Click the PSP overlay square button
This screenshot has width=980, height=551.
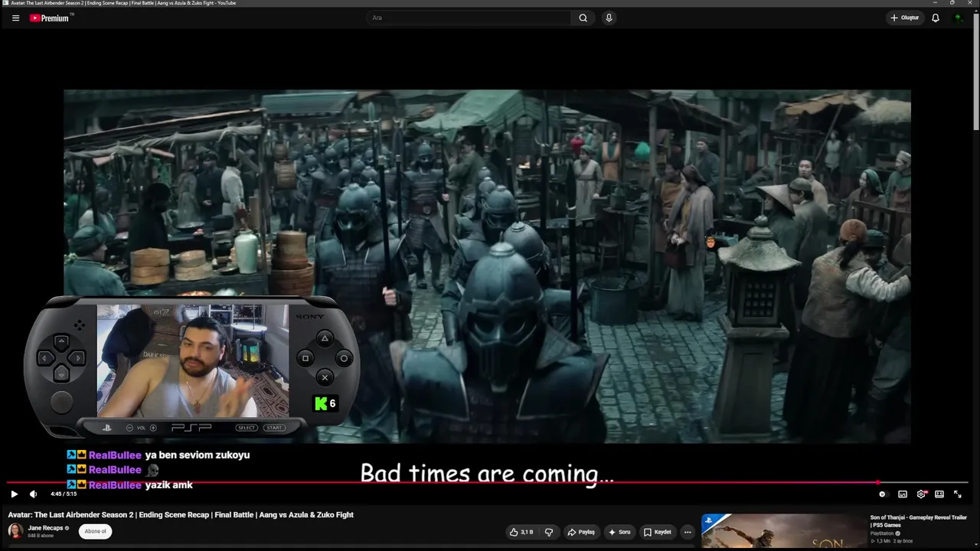(305, 357)
